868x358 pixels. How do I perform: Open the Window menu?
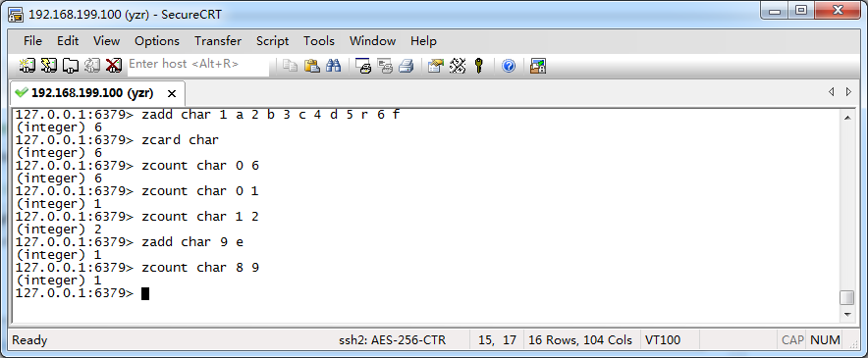[372, 41]
